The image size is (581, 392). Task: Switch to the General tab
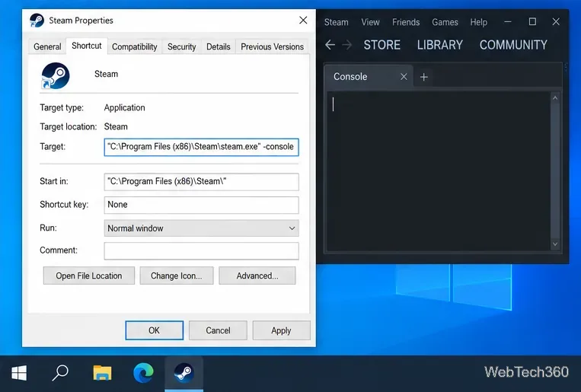pos(47,46)
